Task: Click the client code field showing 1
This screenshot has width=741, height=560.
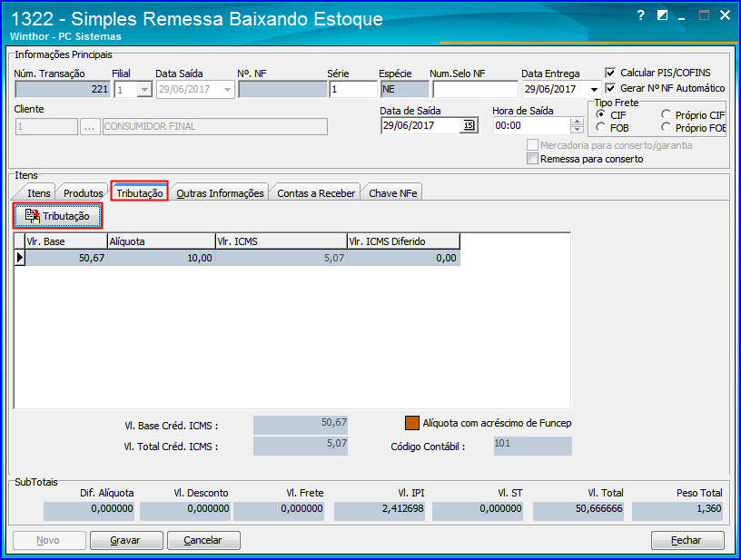Action: coord(46,126)
